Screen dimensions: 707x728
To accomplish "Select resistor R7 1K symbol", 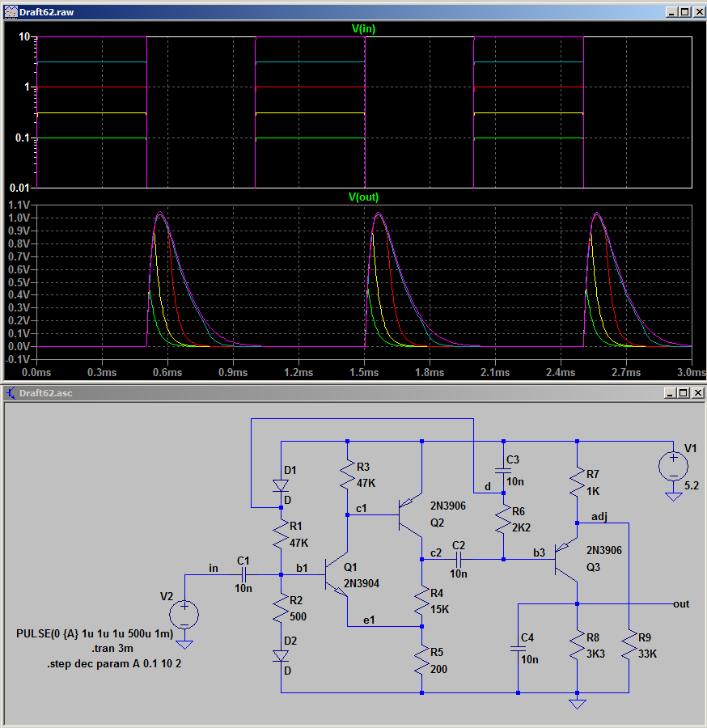I will 577,482.
